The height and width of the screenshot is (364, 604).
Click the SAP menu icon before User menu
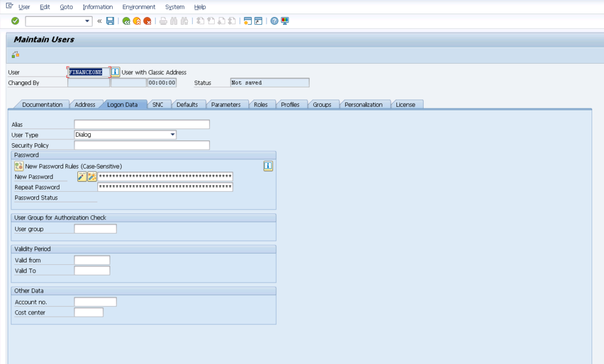point(9,6)
